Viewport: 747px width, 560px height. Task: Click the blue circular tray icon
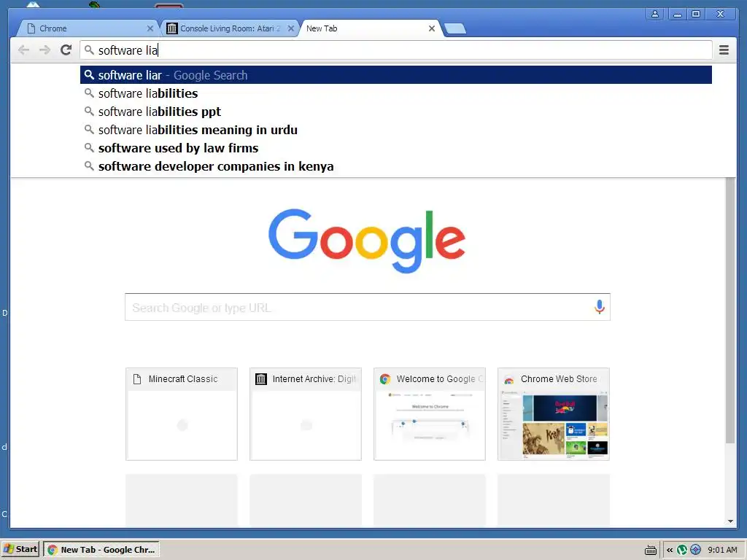click(x=695, y=550)
